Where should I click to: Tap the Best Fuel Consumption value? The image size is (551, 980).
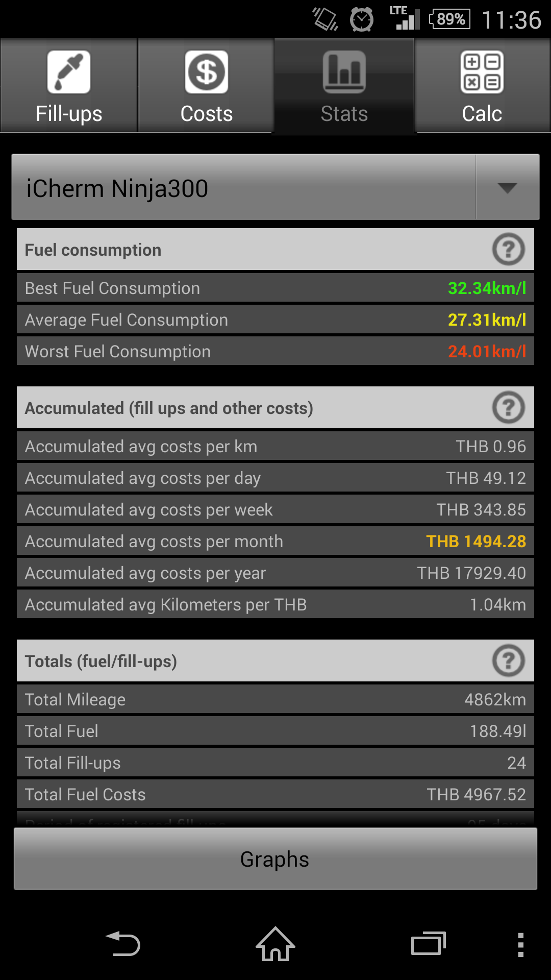click(x=487, y=288)
